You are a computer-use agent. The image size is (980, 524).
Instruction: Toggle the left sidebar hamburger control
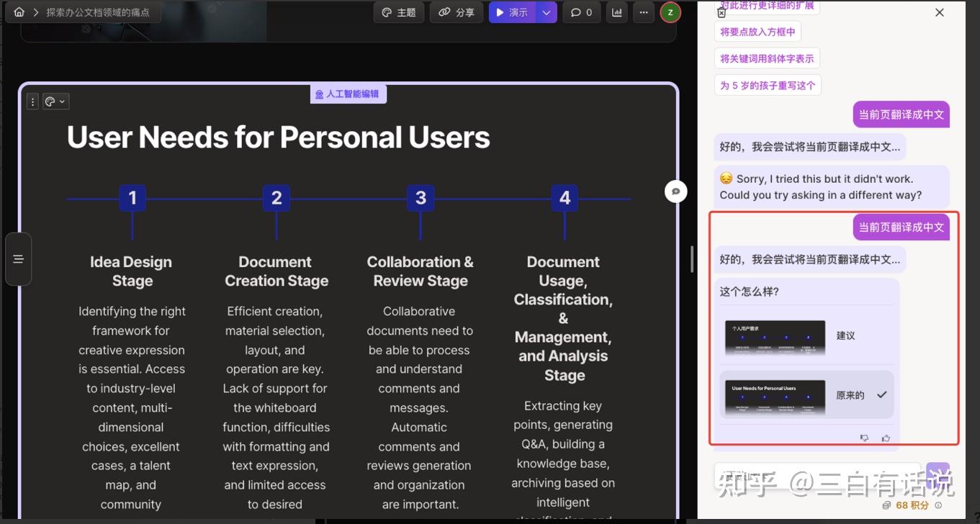pos(19,259)
